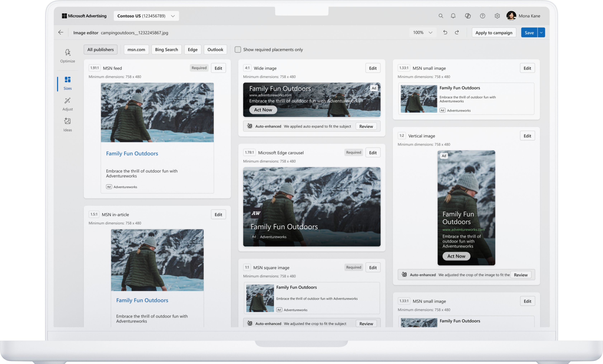Image resolution: width=603 pixels, height=364 pixels.
Task: Click the 1.91:1 ratio label
Action: (94, 68)
